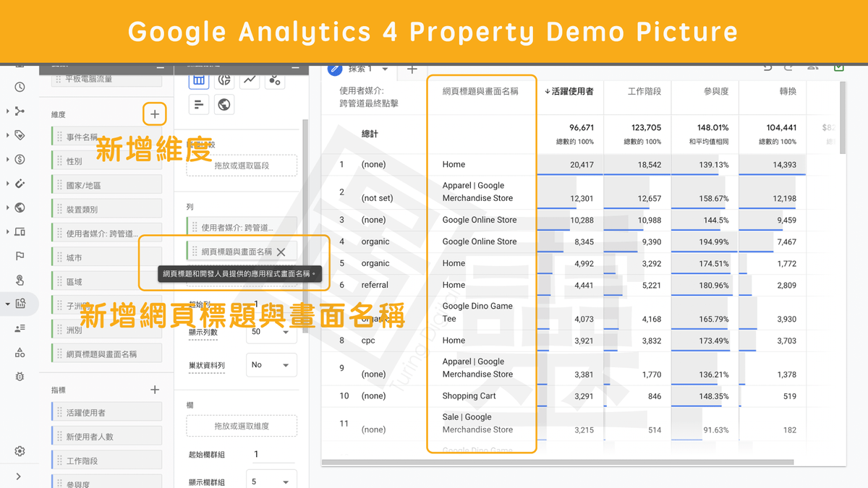Collapse the Explore sidebar section arrow

point(7,304)
